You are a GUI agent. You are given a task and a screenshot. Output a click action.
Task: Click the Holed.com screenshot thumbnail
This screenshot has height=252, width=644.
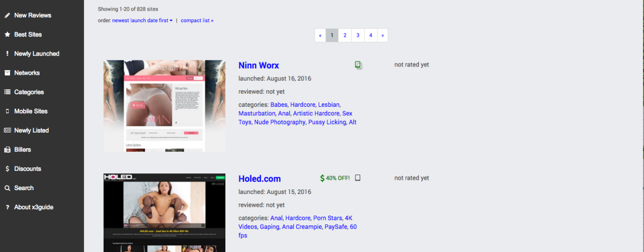click(165, 213)
